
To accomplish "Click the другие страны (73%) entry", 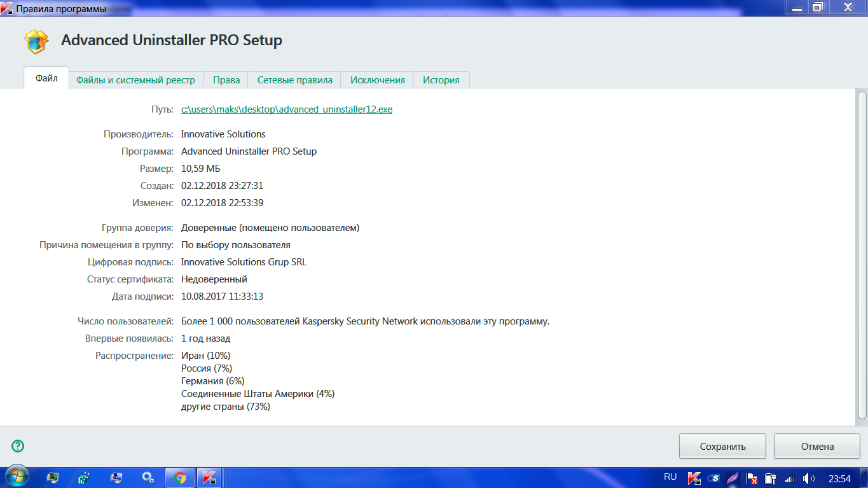I will pyautogui.click(x=226, y=407).
